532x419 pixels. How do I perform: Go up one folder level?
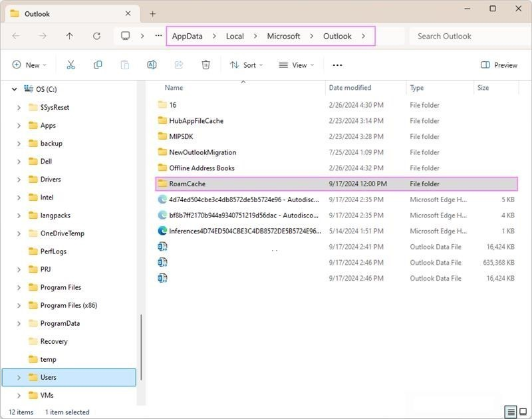pos(70,36)
